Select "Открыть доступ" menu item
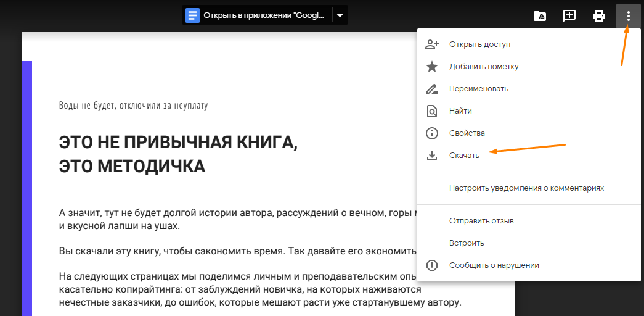 coord(479,44)
